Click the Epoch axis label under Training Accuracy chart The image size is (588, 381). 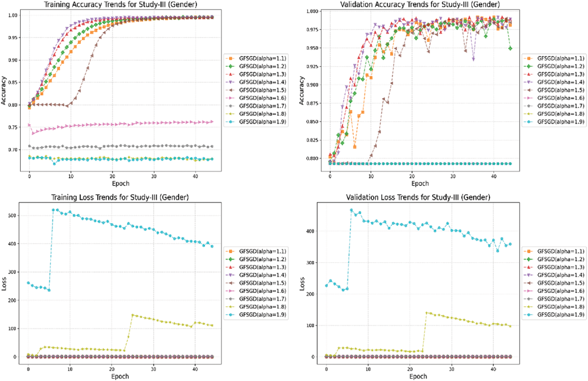[121, 184]
